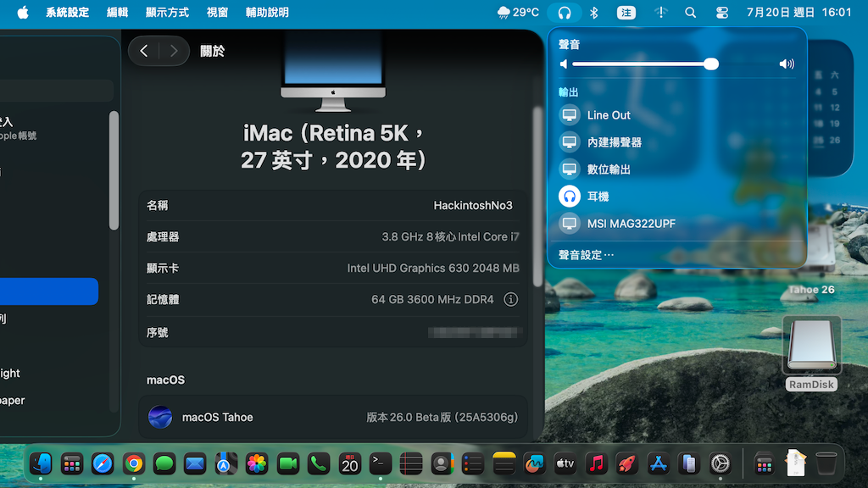Open the Messages app in the Dock
The image size is (868, 488).
pos(164,463)
